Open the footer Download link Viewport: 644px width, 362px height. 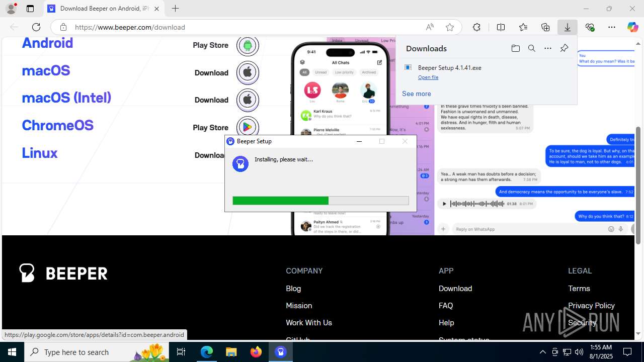click(x=455, y=288)
